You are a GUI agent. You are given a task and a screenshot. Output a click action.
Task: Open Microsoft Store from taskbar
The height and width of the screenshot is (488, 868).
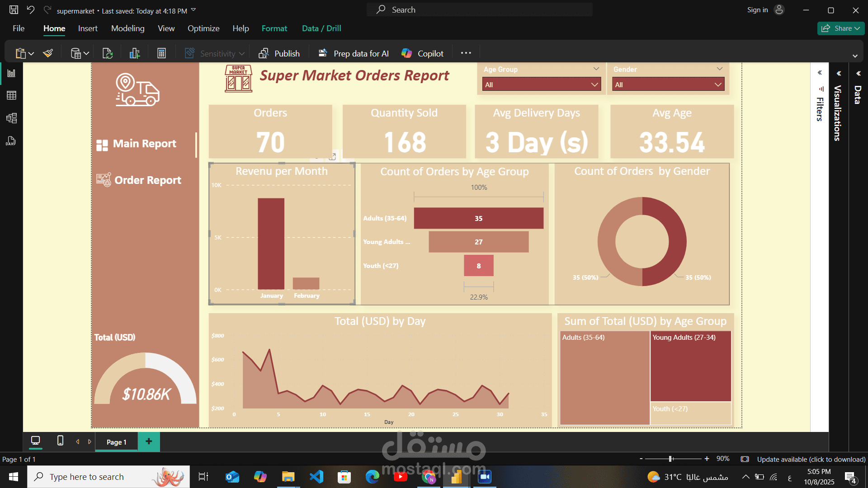[x=344, y=477]
